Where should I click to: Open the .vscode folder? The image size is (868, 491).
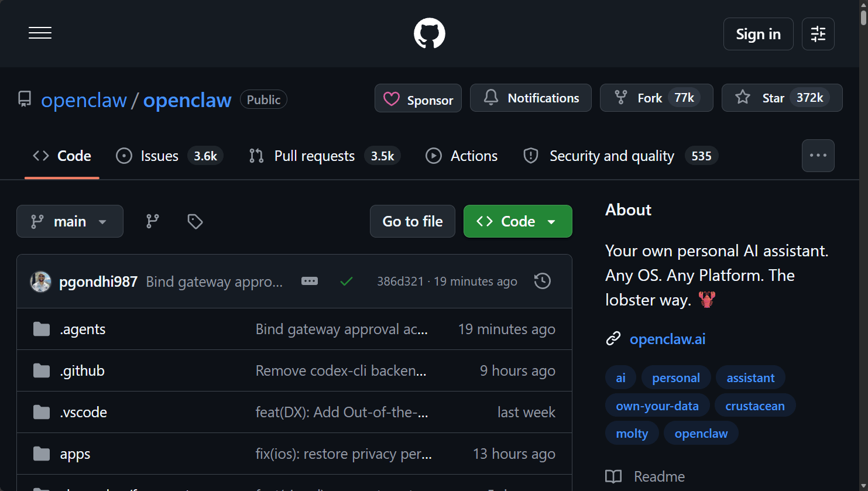(x=83, y=413)
